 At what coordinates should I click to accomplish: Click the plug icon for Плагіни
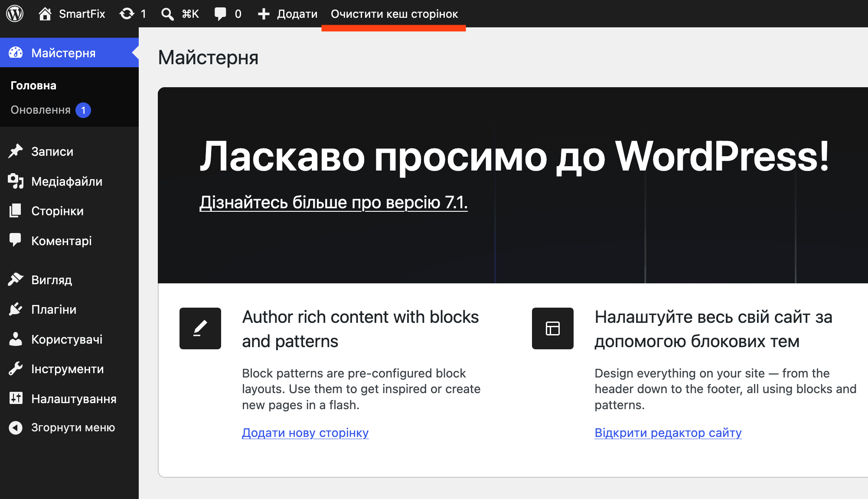point(16,309)
